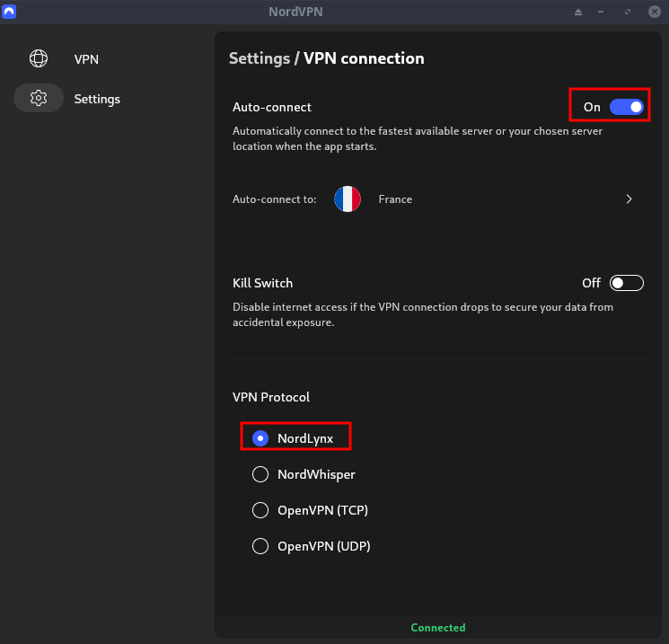Expand the Auto-connect location chevron arrow

[x=629, y=199]
